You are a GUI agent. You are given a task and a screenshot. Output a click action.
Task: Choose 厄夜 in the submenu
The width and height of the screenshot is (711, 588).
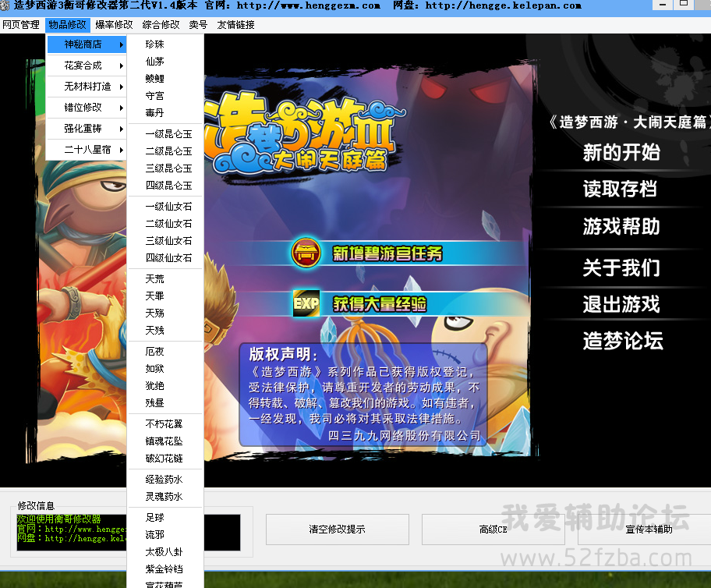(x=165, y=352)
